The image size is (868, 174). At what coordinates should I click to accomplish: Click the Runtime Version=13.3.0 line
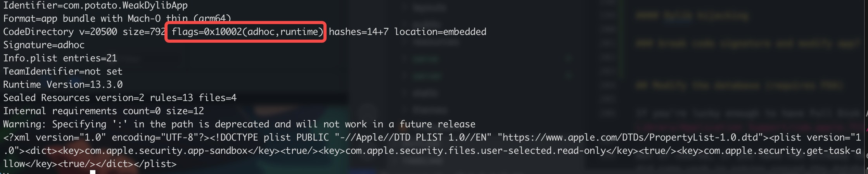tap(63, 85)
